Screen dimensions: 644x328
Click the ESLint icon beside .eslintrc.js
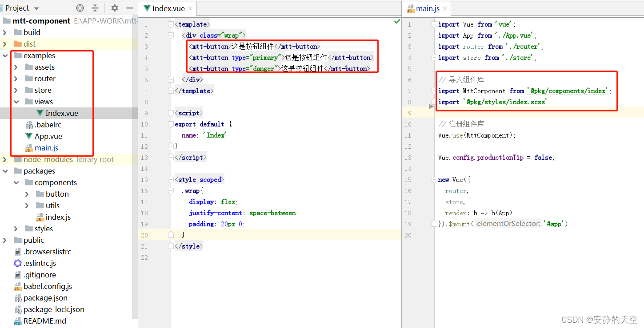pos(18,263)
